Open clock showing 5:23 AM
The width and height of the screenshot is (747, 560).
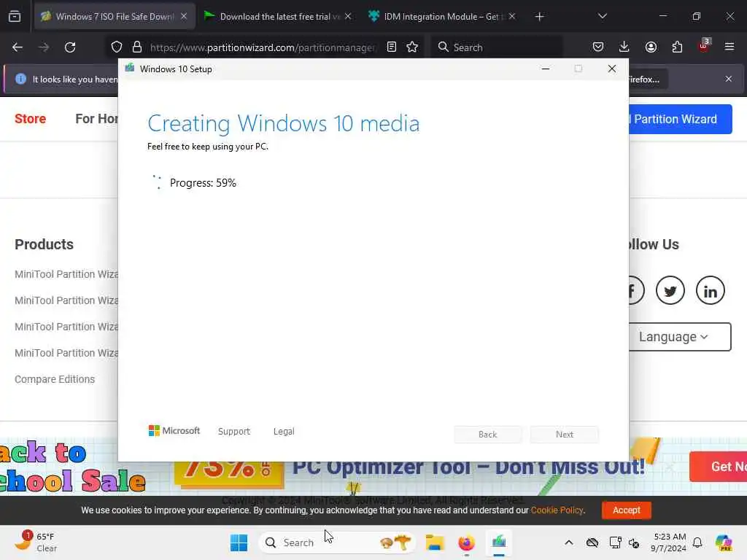(x=670, y=542)
